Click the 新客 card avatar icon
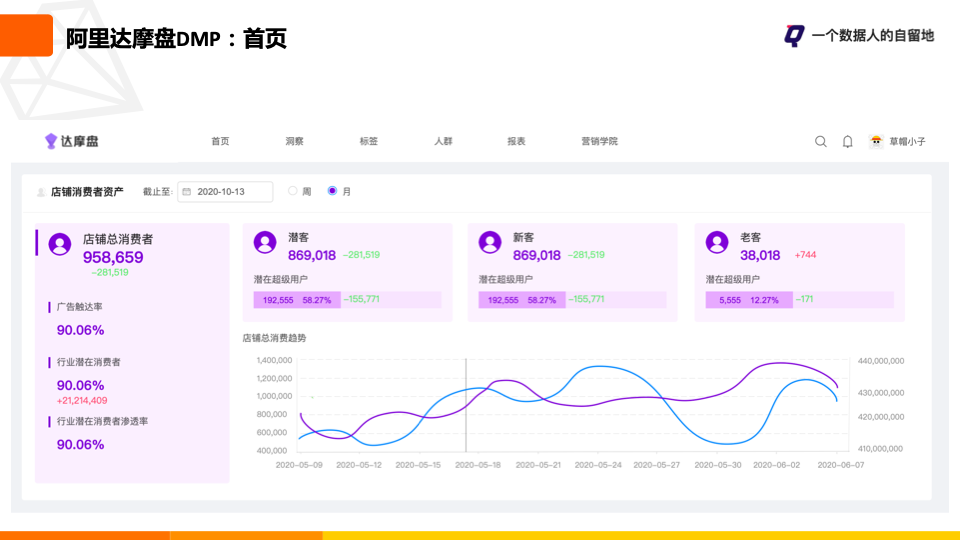 (x=490, y=242)
